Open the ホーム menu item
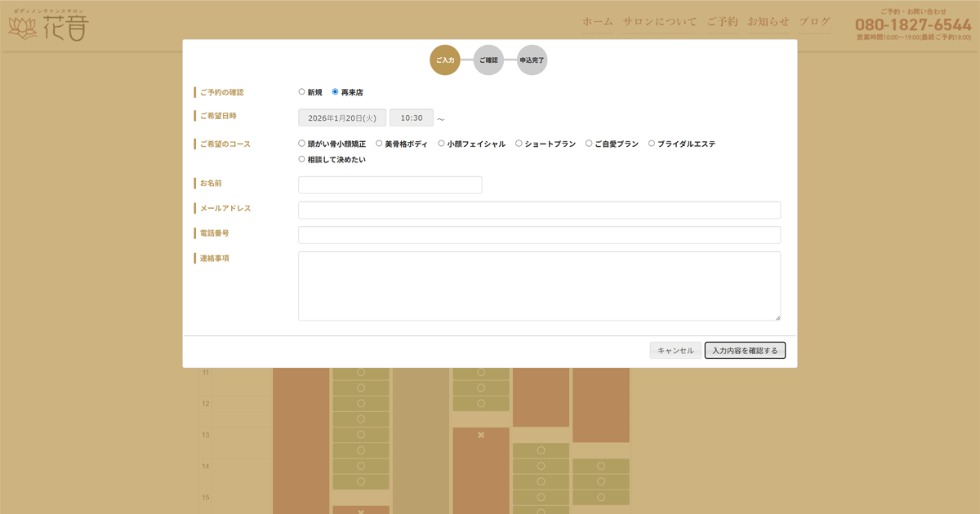 (597, 22)
